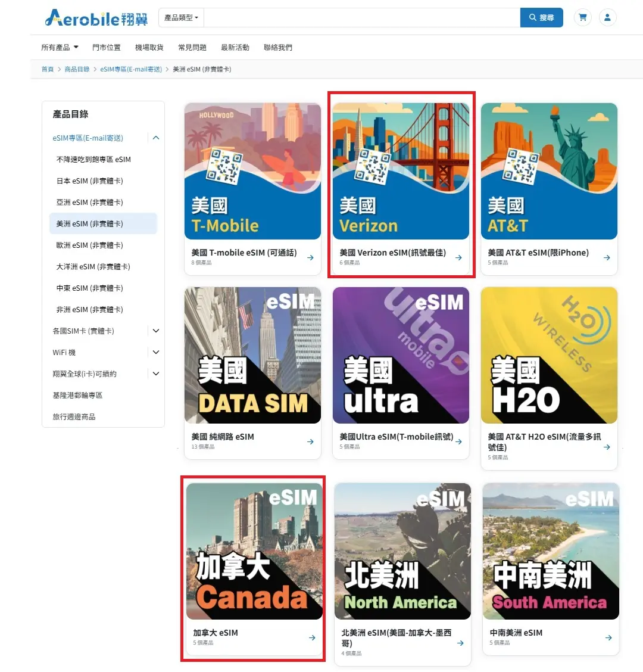Click the arrow on the 中南美洲 eSIM card

pyautogui.click(x=608, y=637)
